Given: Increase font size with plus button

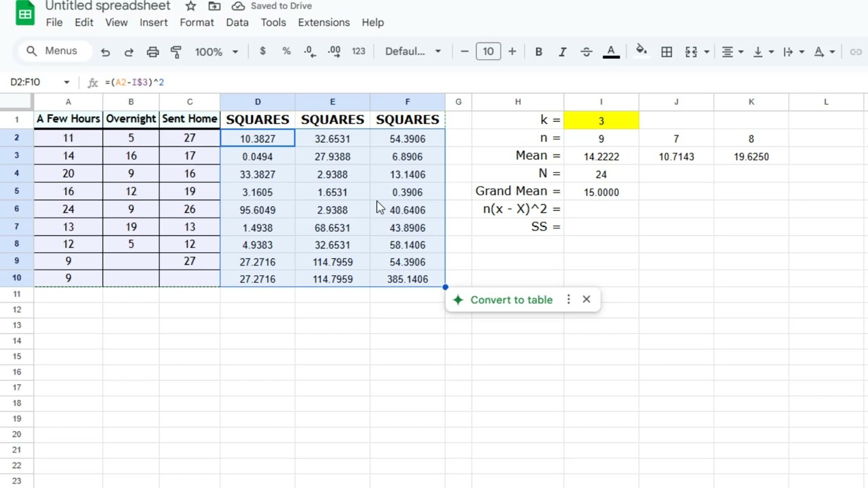Looking at the screenshot, I should (512, 51).
